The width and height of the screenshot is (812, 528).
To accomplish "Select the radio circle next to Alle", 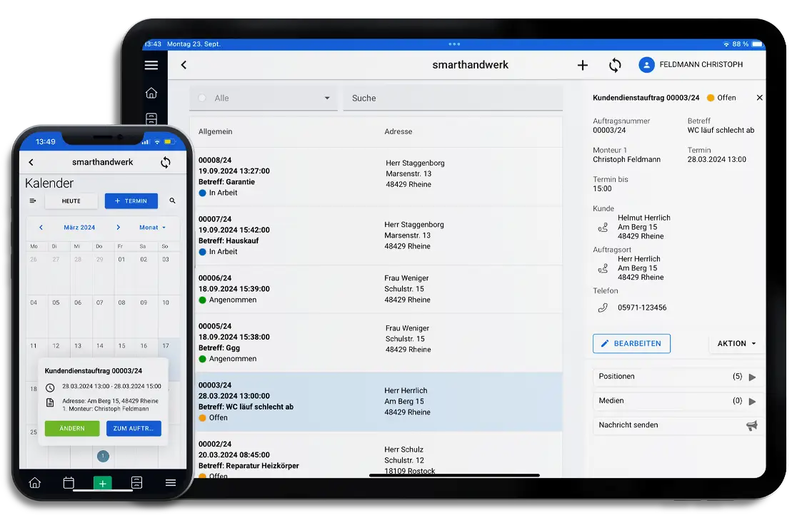I will pyautogui.click(x=202, y=98).
